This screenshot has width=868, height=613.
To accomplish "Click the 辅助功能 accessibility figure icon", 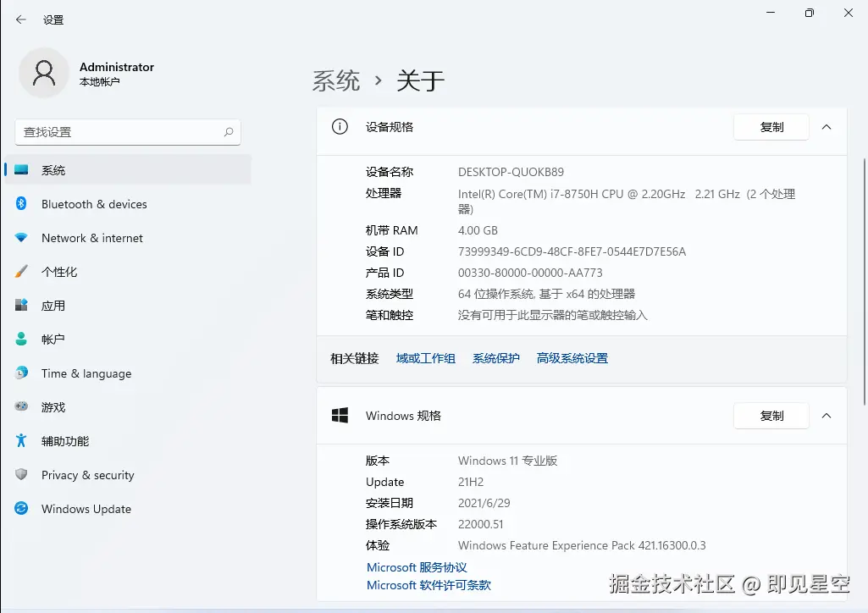I will coord(21,440).
